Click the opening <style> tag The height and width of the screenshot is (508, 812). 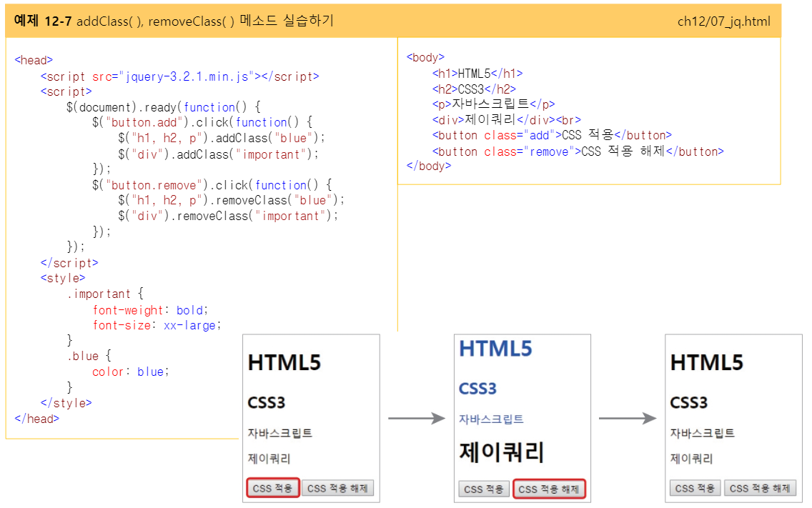click(63, 279)
